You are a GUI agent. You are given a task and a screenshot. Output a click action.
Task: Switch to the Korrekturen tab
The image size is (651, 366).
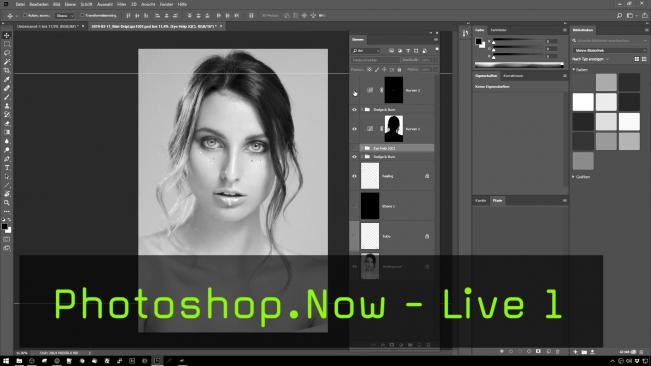click(513, 76)
